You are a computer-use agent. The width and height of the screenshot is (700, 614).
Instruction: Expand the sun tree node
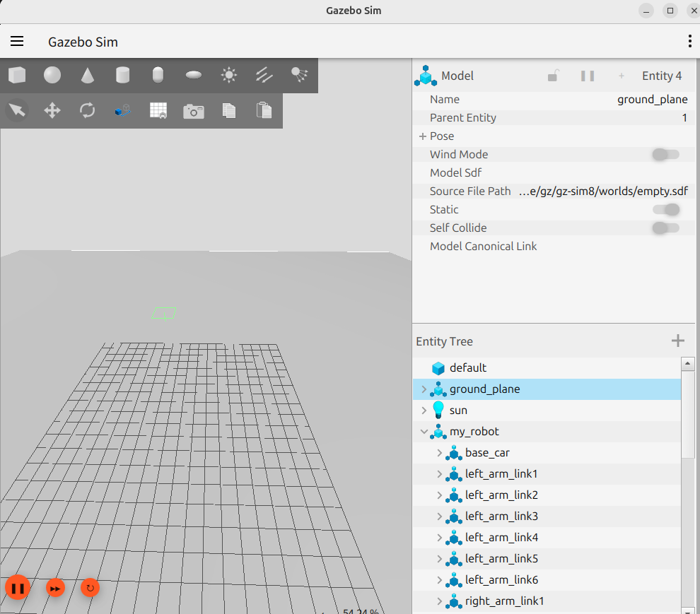[x=424, y=411]
